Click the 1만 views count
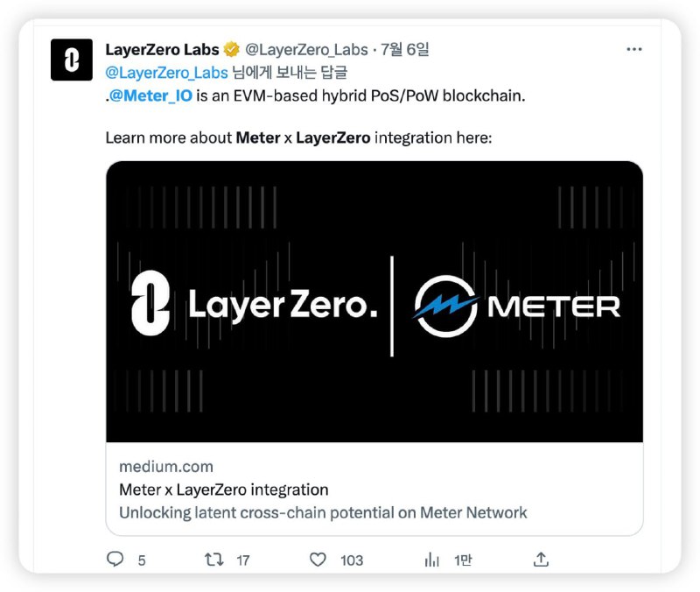700x592 pixels. pyautogui.click(x=463, y=560)
